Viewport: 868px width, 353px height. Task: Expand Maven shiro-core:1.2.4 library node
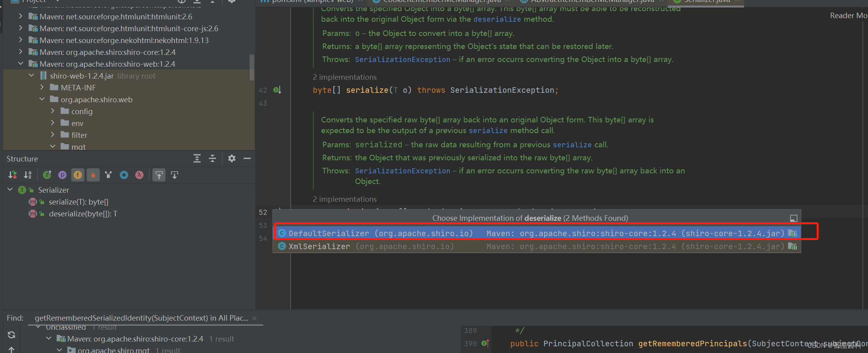coord(21,52)
